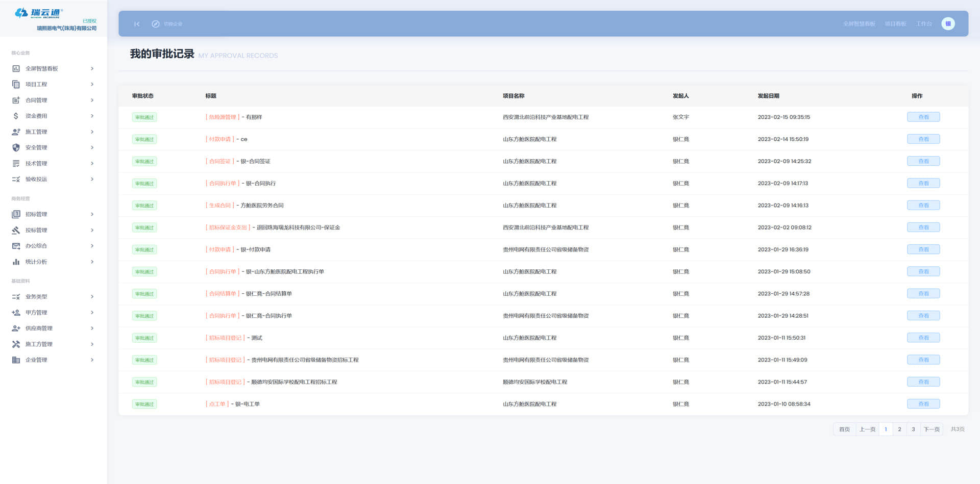Click the 施工方管理 tools icon
Image resolution: width=980 pixels, height=484 pixels.
coord(16,344)
